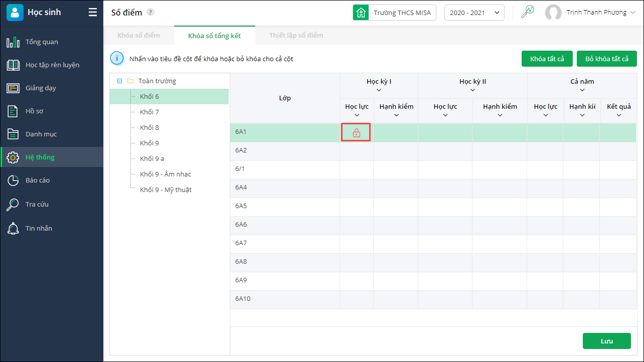The image size is (644, 362).
Task: Click the Hồ sơ document icon
Action: [x=13, y=111]
